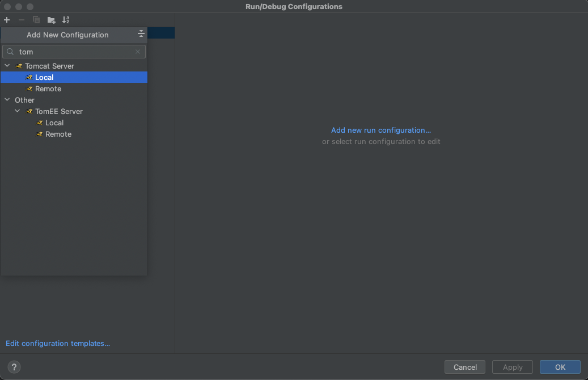Click the Run/Debug Configurations window title
The width and height of the screenshot is (588, 380).
[294, 6]
